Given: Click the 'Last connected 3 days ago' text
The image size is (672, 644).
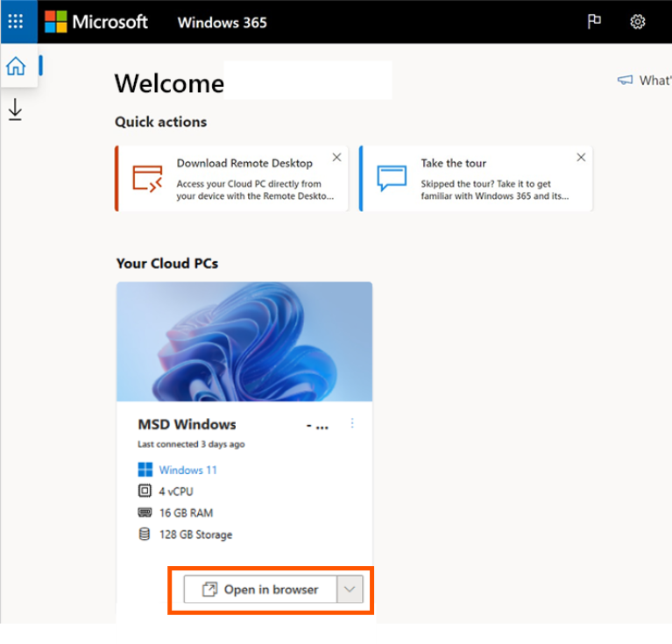Looking at the screenshot, I should pos(191,444).
